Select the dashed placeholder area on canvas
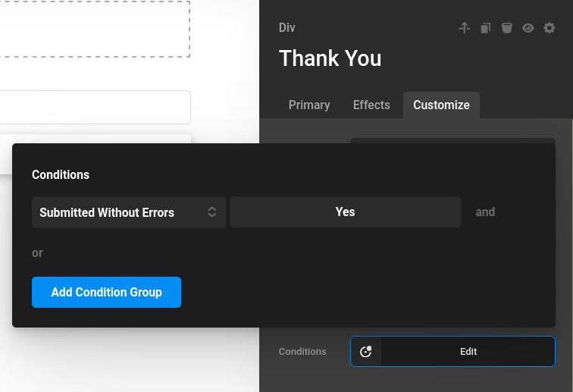573x392 pixels. [x=95, y=29]
